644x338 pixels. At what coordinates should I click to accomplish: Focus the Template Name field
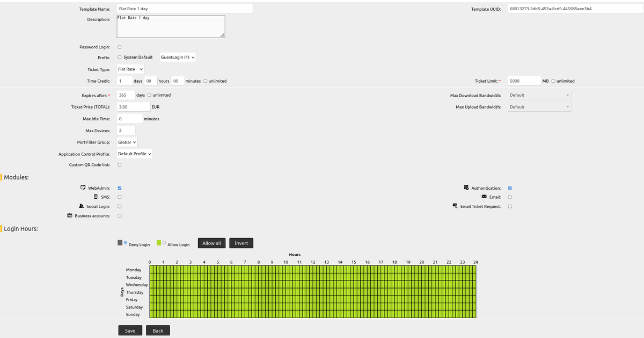(x=185, y=9)
